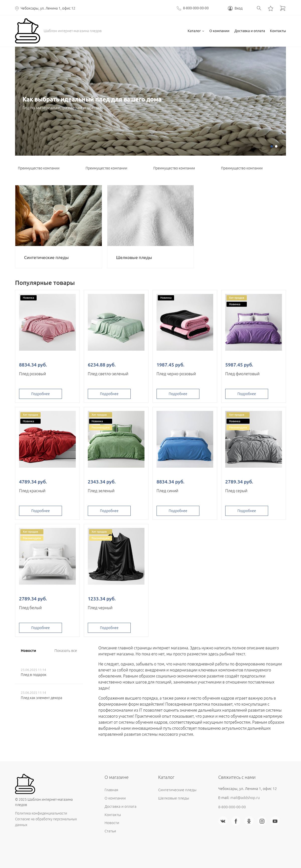301x868 pixels.
Task: Open the shopping cart icon
Action: pyautogui.click(x=283, y=8)
